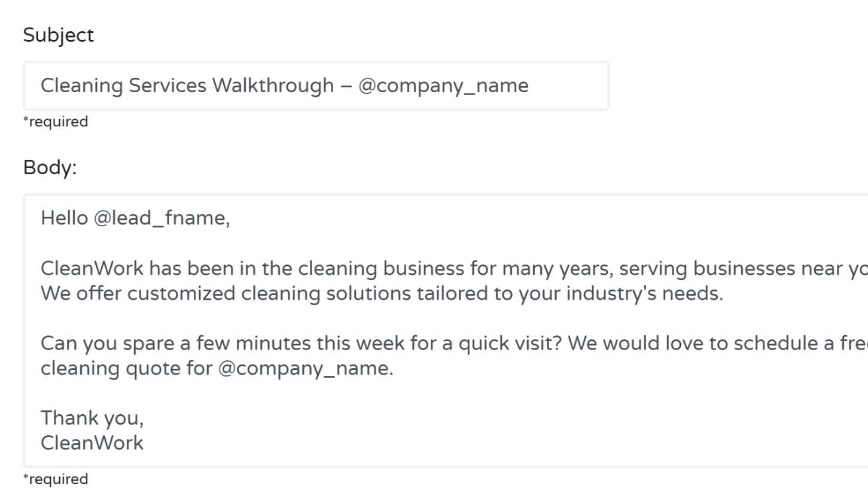Click the "Subject" field label

coord(58,35)
